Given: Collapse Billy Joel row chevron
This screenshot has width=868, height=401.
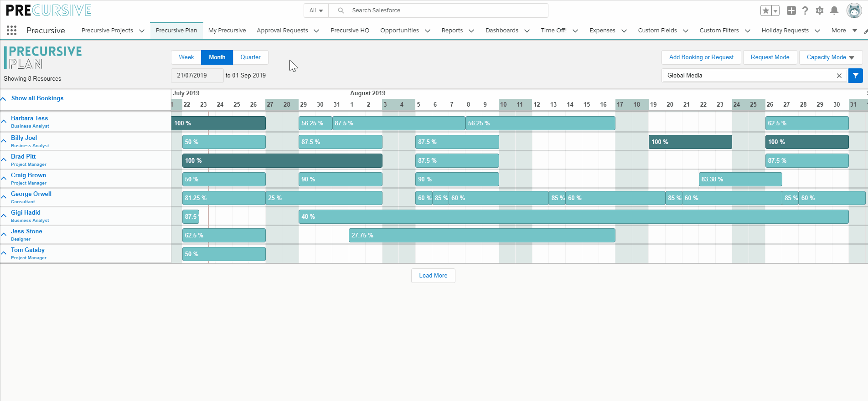Looking at the screenshot, I should pos(4,141).
